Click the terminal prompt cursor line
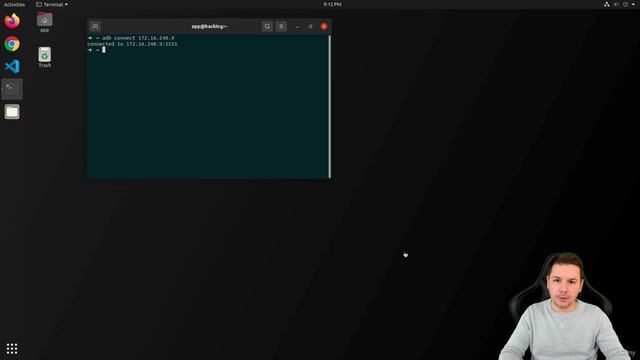This screenshot has height=360, width=640. [x=97, y=50]
